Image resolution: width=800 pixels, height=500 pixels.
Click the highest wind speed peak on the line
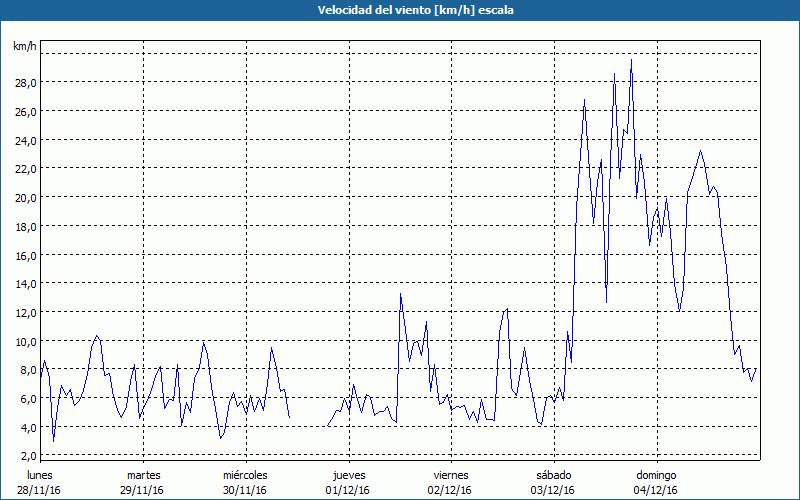tap(631, 60)
